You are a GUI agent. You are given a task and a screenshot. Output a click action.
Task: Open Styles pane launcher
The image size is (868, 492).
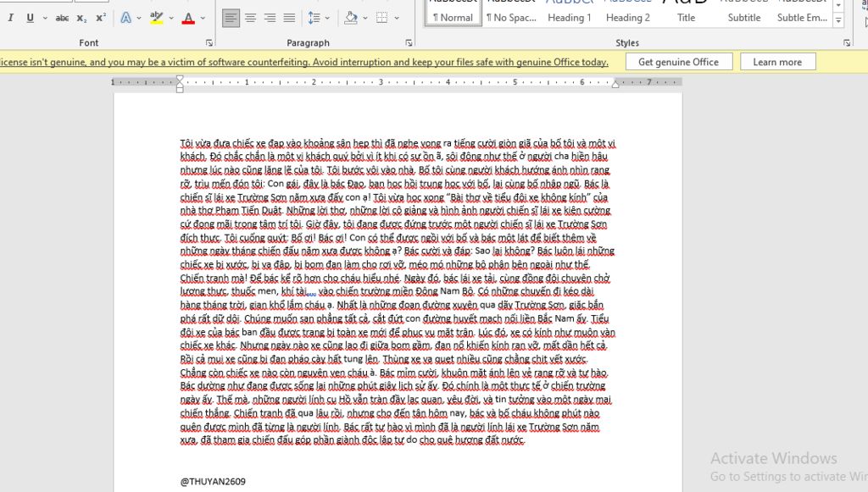coord(847,42)
